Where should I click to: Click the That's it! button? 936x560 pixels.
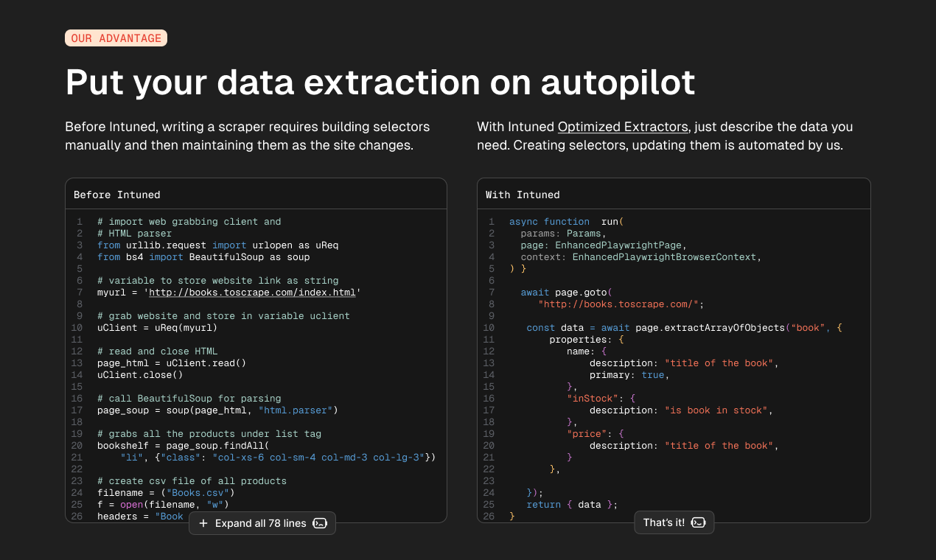(674, 522)
